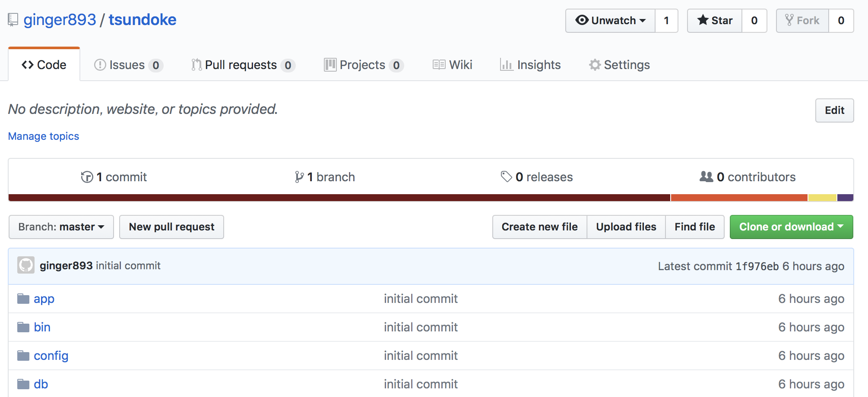Screen dimensions: 868x397
Task: Click the orange language bar segment
Action: 739,198
